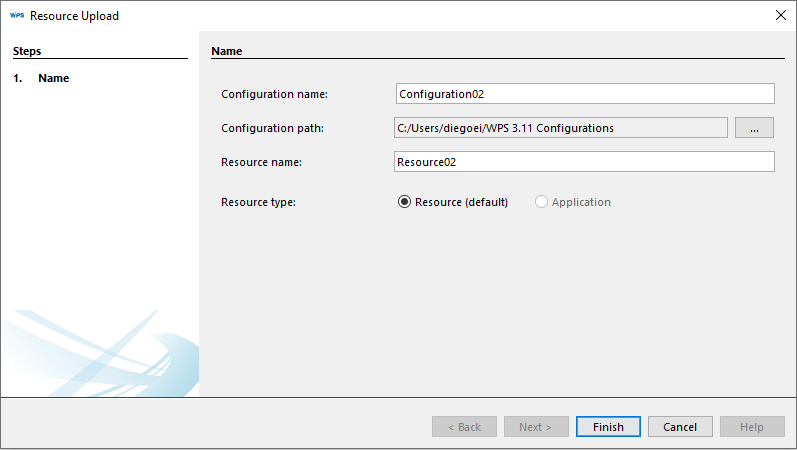
Task: Select the Resource (default) radio button
Action: pos(405,202)
